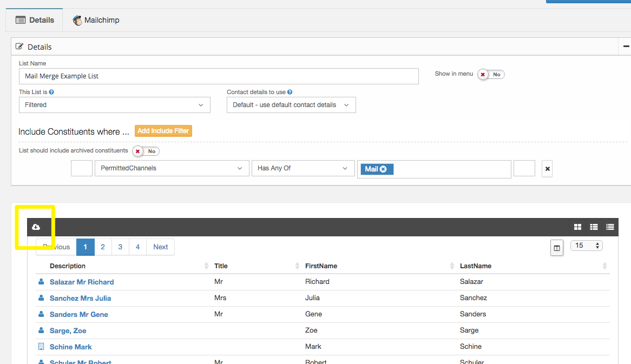Switch to large grid view icon
Viewport: 631px width, 364px height.
(x=577, y=227)
